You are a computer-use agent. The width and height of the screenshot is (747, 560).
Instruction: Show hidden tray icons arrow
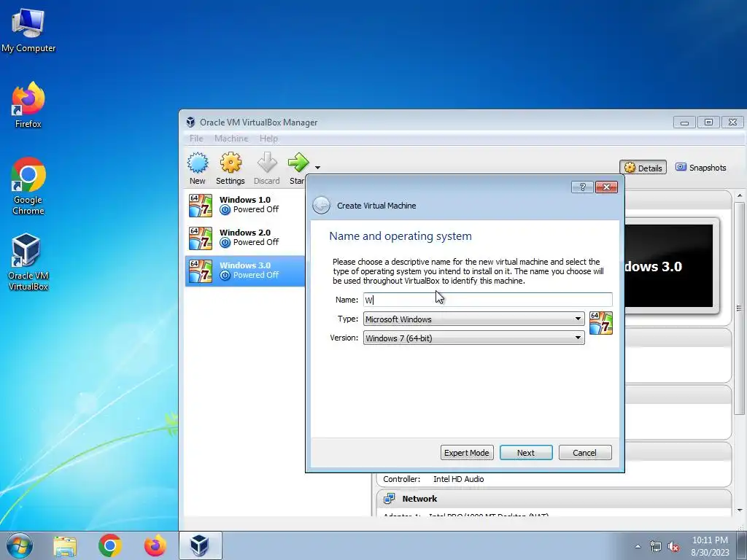pyautogui.click(x=638, y=547)
